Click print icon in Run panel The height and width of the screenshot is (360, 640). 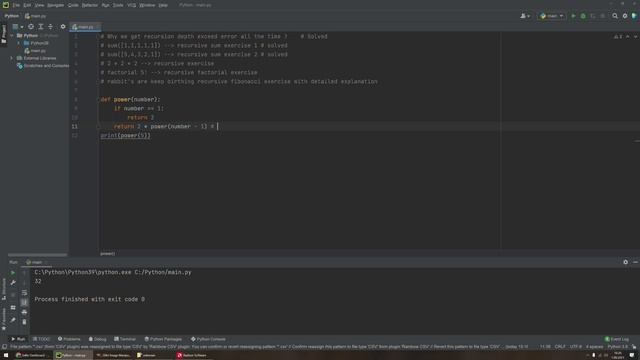(x=24, y=312)
